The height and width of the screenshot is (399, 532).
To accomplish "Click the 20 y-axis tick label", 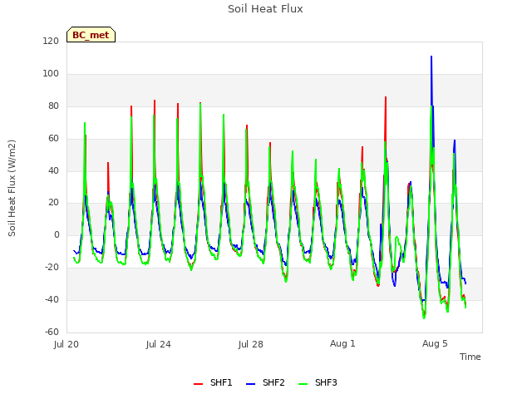I will 53,203.
